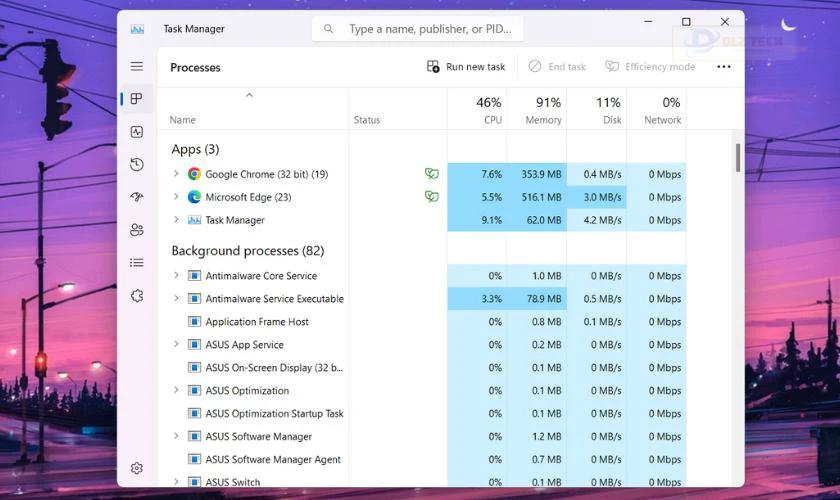Click efficiency leaf icon for Microsoft Edge
This screenshot has width=840, height=500.
[432, 196]
